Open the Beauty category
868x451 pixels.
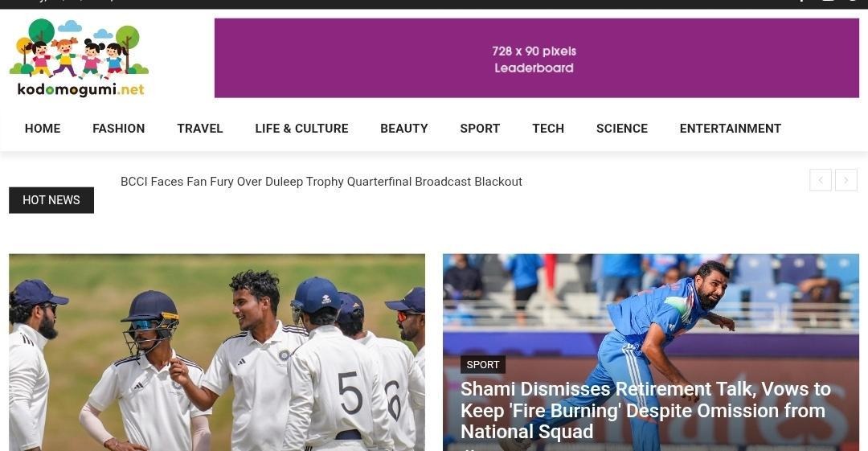point(404,129)
